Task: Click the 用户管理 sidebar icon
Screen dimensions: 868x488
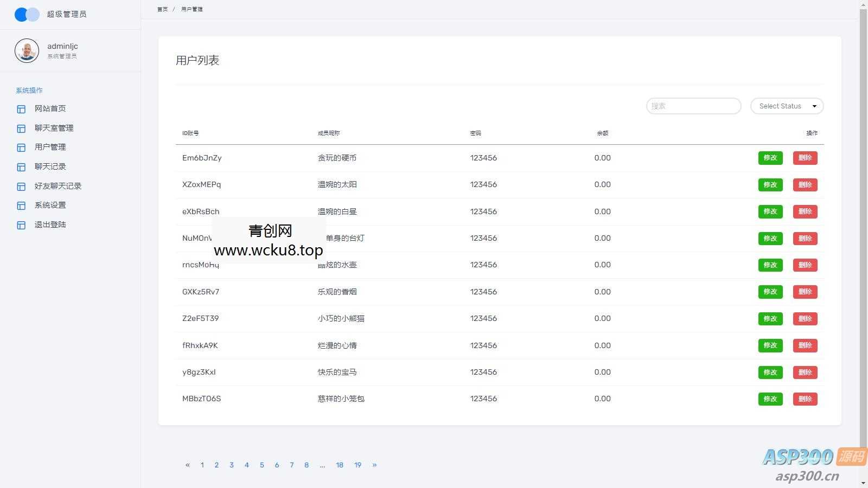Action: 21,147
